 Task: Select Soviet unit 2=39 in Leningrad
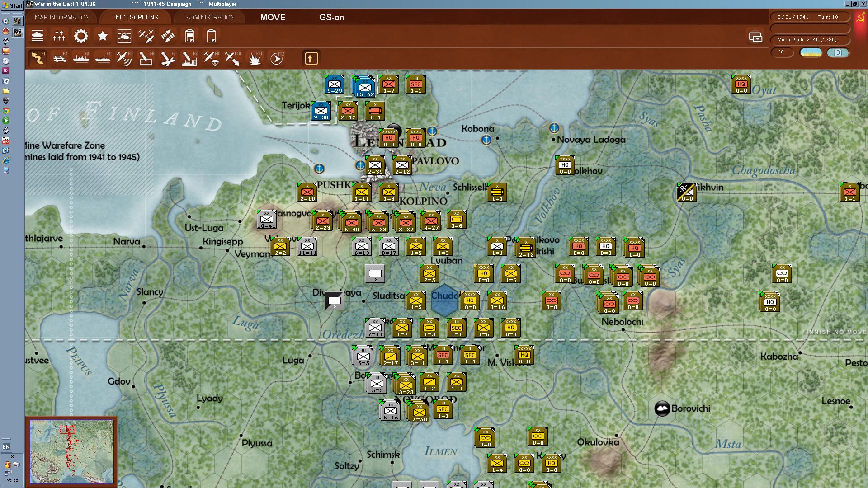[375, 165]
